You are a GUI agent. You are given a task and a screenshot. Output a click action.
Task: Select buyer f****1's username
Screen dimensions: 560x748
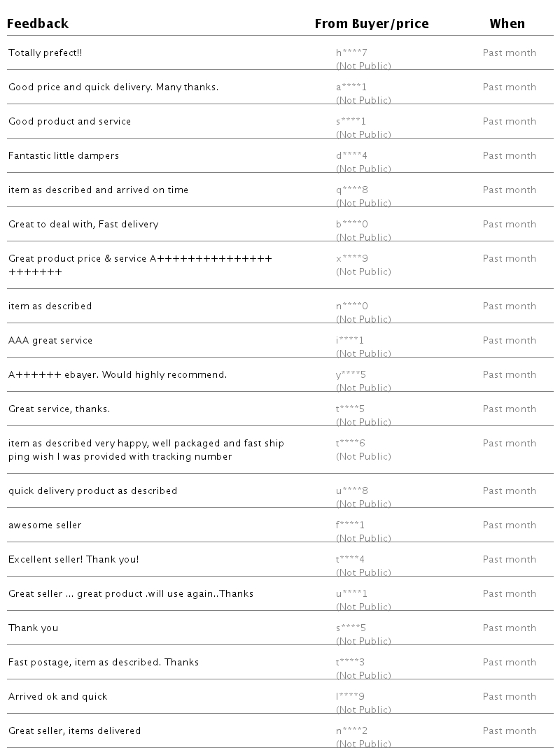click(x=350, y=525)
